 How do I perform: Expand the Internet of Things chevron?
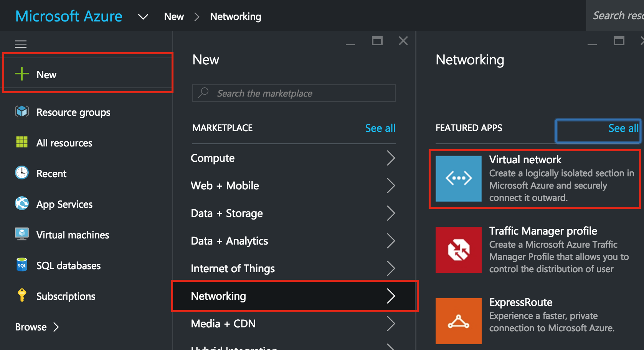391,268
